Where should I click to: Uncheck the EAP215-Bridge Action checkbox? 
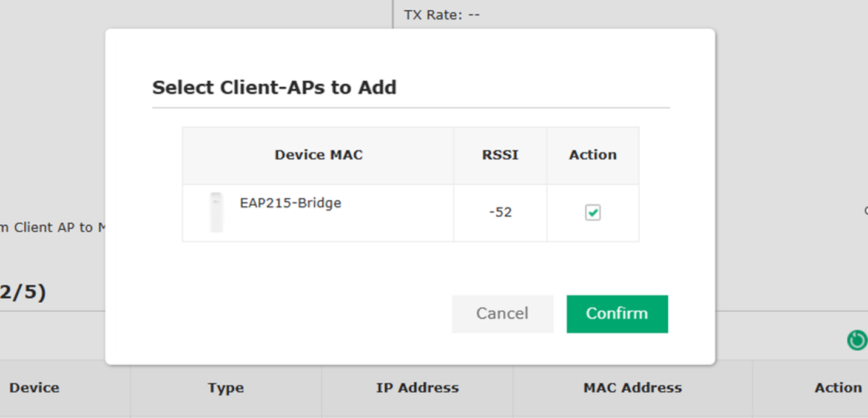(593, 213)
